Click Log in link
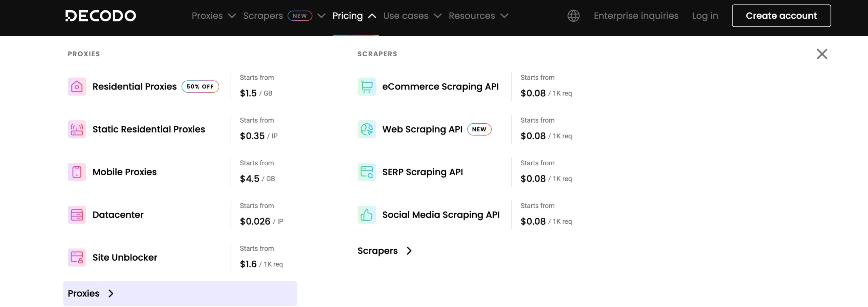The width and height of the screenshot is (868, 307). tap(705, 16)
